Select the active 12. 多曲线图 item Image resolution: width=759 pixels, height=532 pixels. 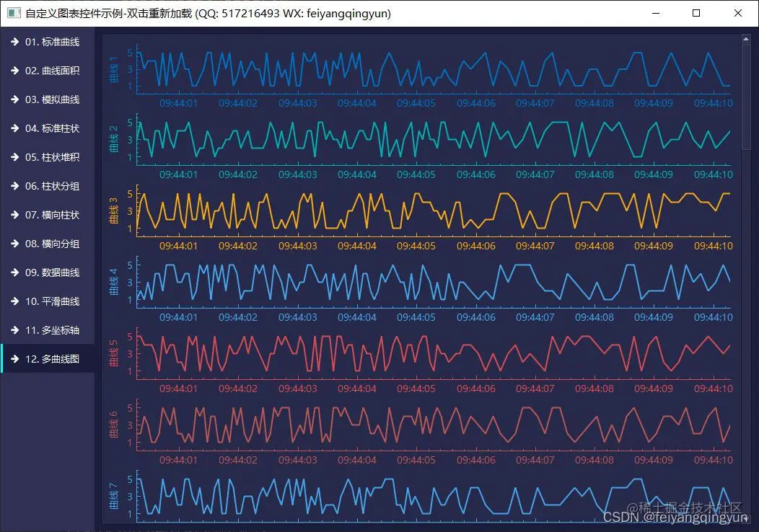pos(47,359)
